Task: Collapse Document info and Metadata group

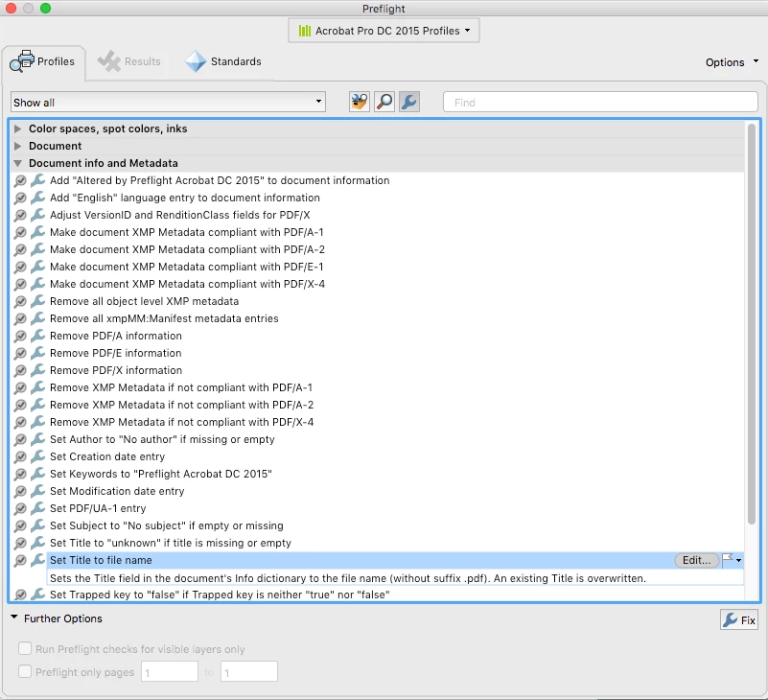Action: point(17,163)
